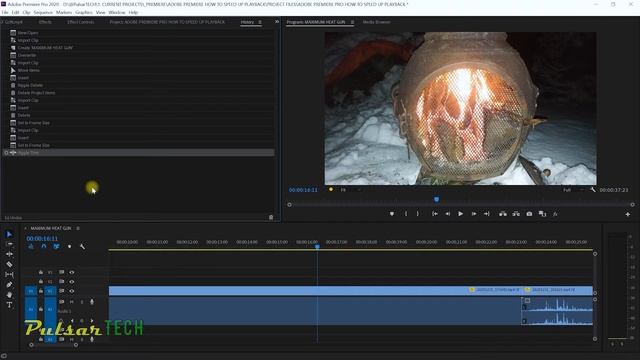Open the Sequence menu
The image size is (640, 360).
[43, 13]
